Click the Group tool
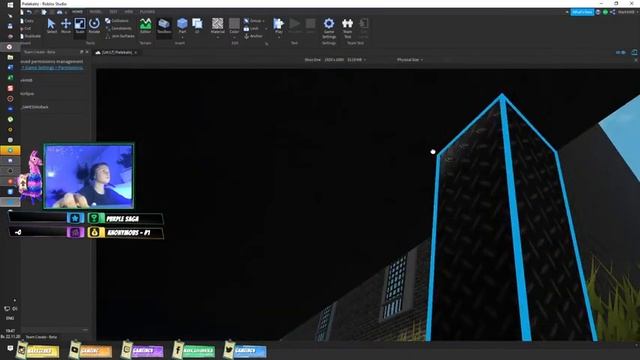 click(x=253, y=21)
